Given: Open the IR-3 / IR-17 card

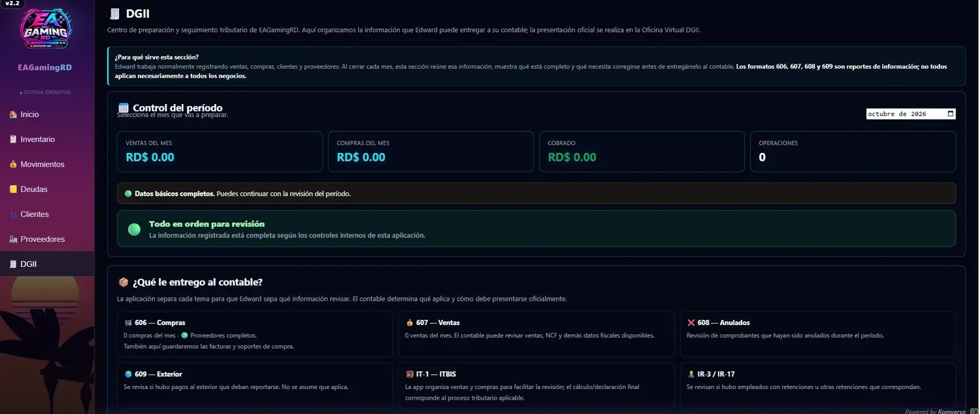Looking at the screenshot, I should 818,386.
